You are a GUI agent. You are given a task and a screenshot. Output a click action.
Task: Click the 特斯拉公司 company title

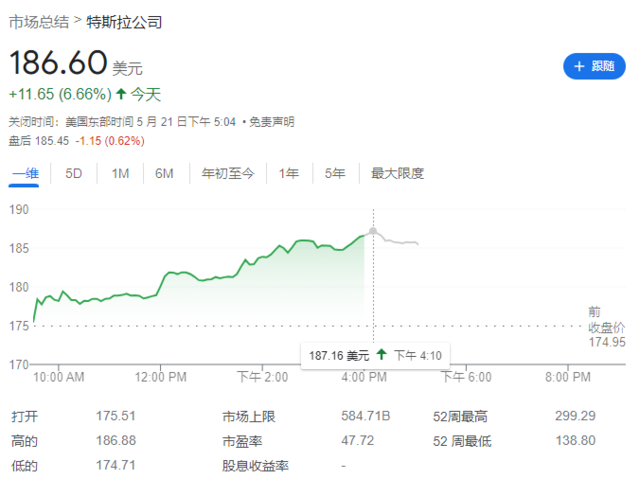point(124,21)
